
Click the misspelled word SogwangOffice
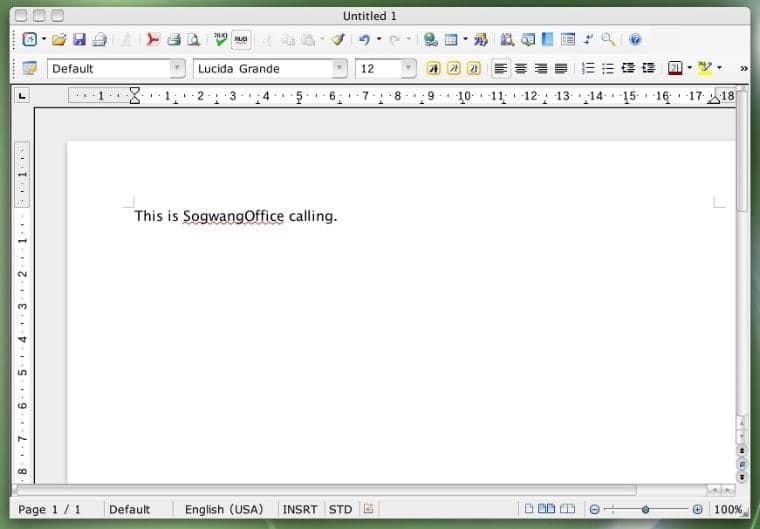point(233,216)
